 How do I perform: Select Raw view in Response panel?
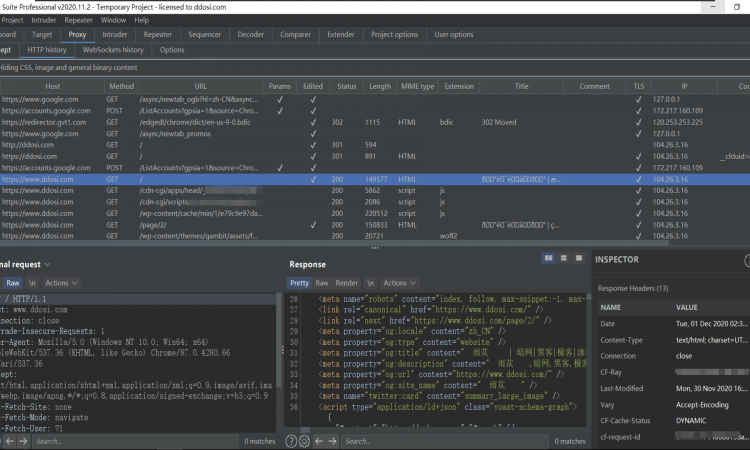coord(322,283)
